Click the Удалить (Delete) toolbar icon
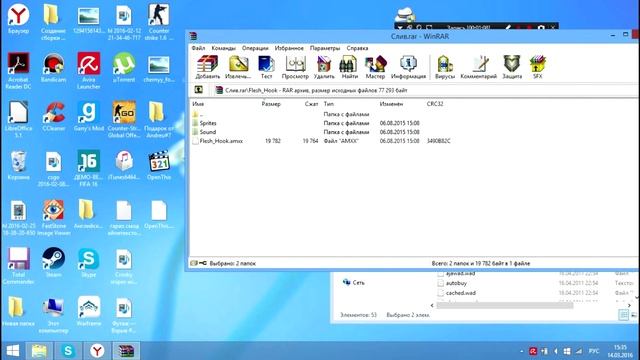Viewport: 640px width, 360px height. coord(324,67)
